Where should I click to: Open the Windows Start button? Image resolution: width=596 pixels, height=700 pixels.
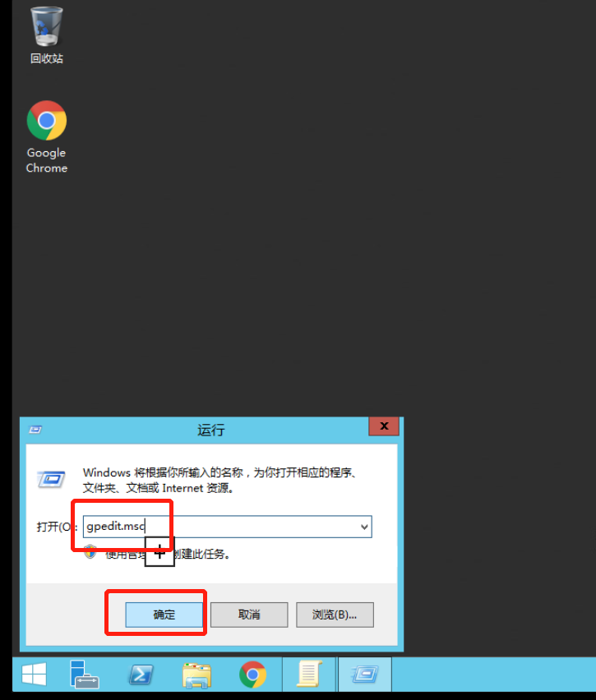(x=34, y=674)
